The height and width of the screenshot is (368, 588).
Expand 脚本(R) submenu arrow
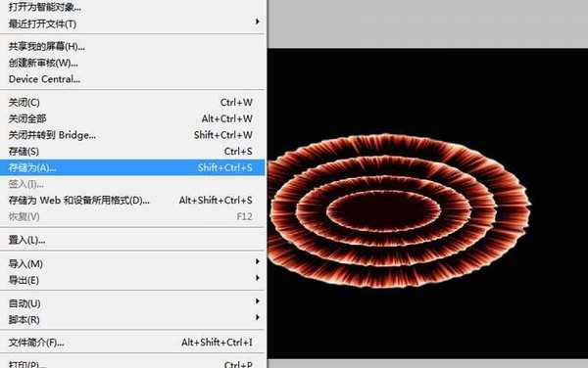[257, 317]
